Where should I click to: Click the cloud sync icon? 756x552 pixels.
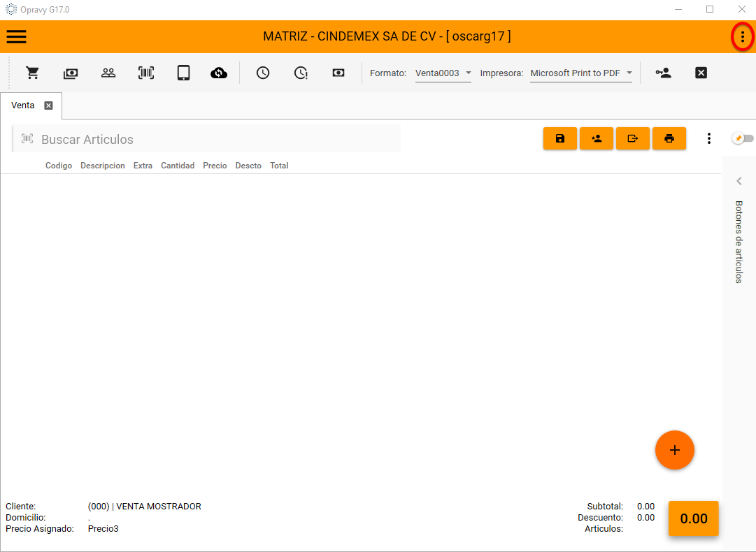point(219,73)
